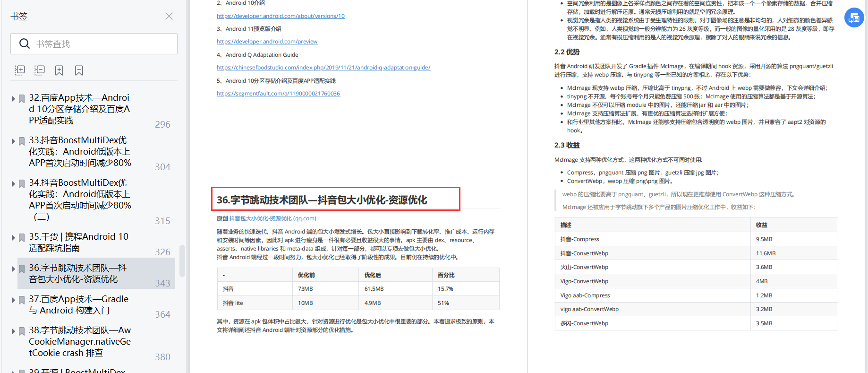Click bookmark flag icon of item 33

[x=22, y=141]
